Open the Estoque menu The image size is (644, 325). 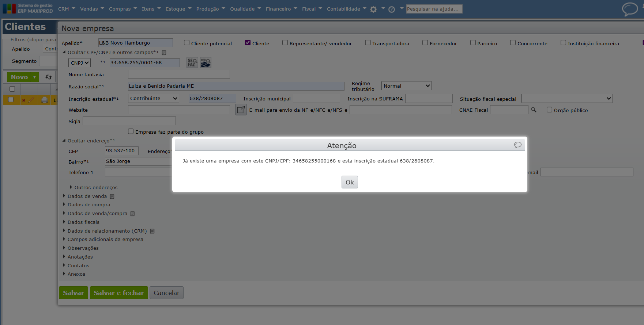pyautogui.click(x=178, y=9)
